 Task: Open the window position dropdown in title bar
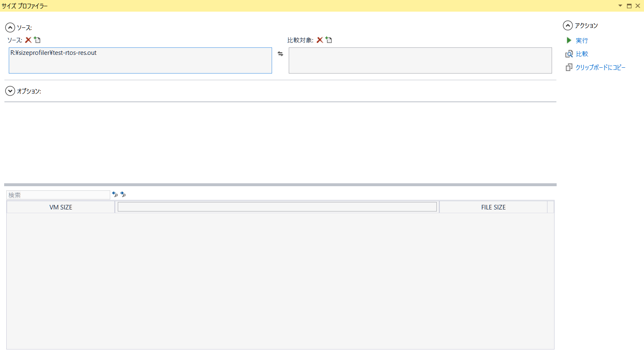coord(620,6)
